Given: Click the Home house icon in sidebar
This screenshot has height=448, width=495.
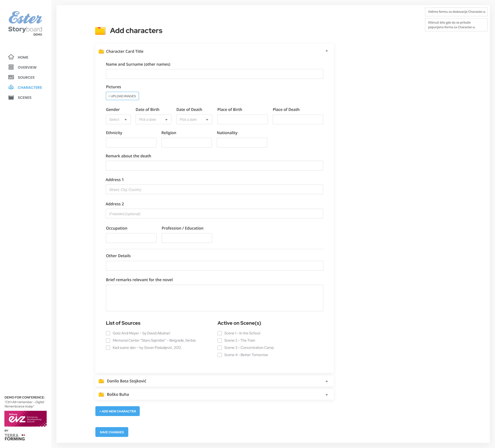Looking at the screenshot, I should click(11, 57).
